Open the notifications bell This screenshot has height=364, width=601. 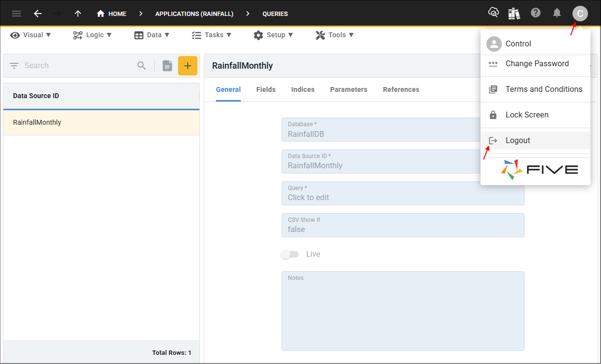point(557,13)
